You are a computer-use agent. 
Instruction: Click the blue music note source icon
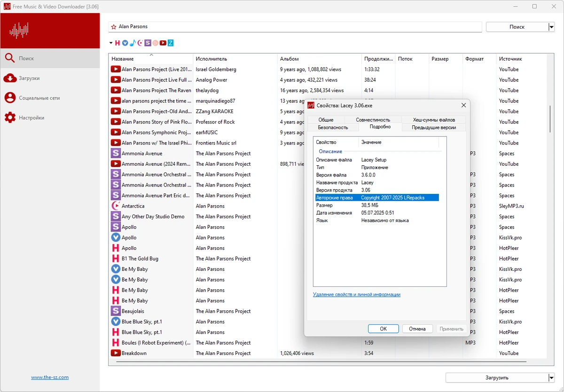133,43
